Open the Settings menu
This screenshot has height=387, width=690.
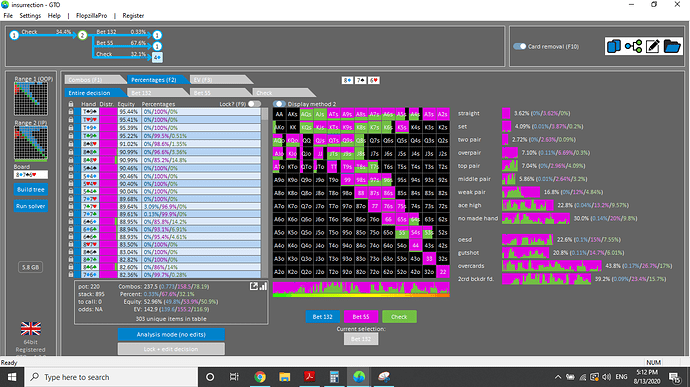[x=30, y=15]
